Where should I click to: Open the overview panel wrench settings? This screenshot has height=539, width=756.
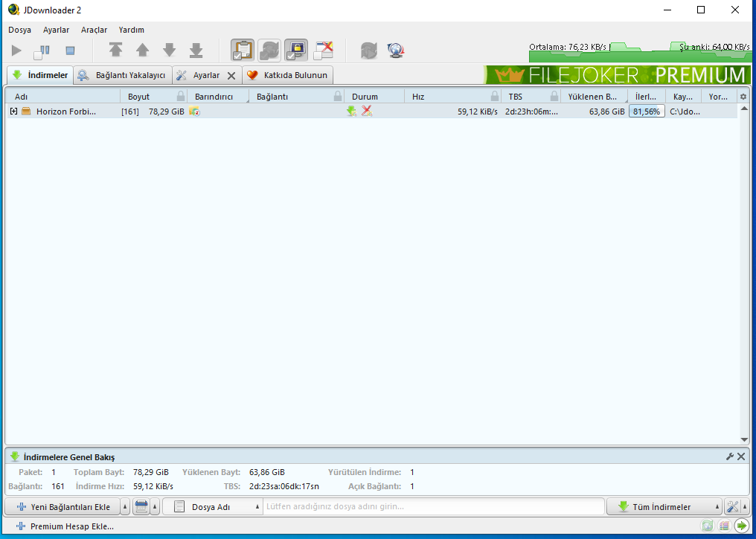pyautogui.click(x=730, y=456)
